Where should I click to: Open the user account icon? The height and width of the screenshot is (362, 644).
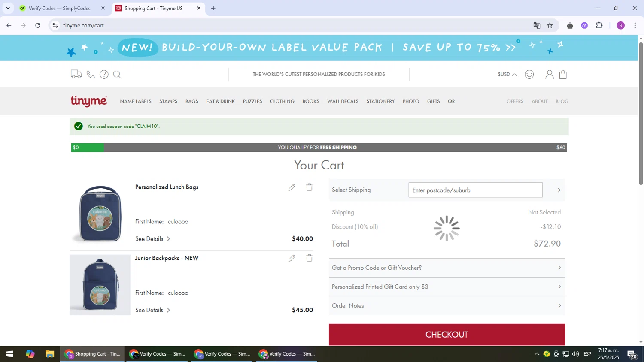point(549,75)
